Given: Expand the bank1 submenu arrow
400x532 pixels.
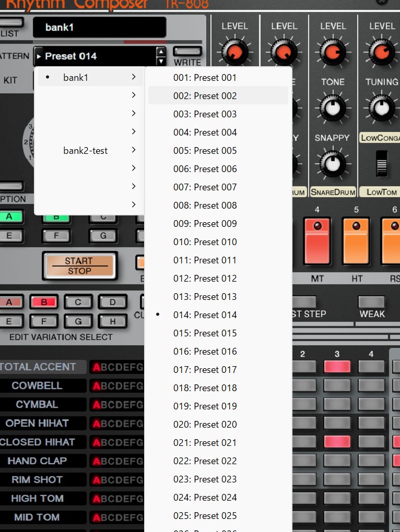Looking at the screenshot, I should tap(134, 77).
